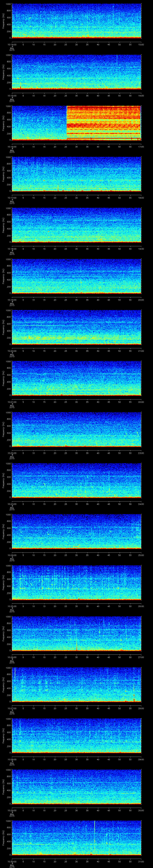Open the spectrogram panel starting at 10:23:00
This screenshot has width=153, height=868.
tap(76, 480)
